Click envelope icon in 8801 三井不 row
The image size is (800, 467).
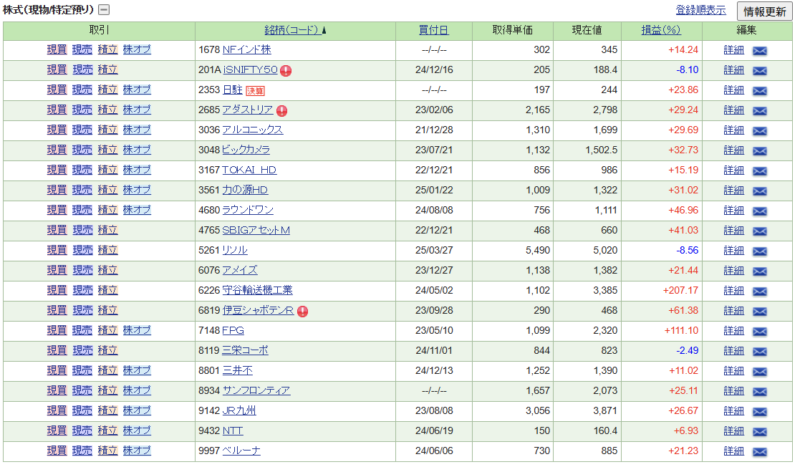pos(760,372)
